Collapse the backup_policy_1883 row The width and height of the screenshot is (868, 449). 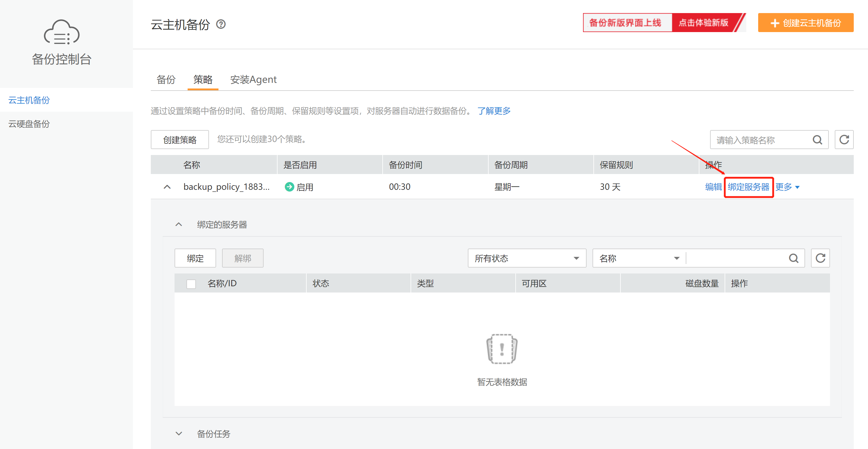[x=167, y=187]
